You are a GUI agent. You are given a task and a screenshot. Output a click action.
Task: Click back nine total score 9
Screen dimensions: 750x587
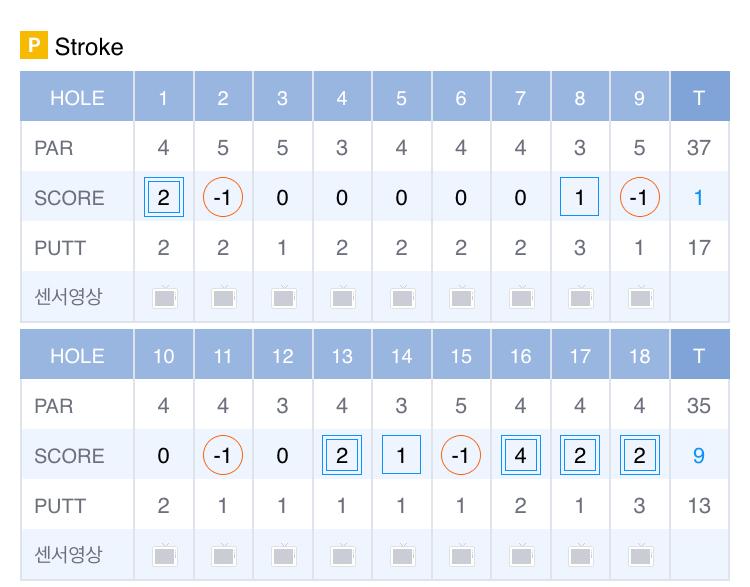(699, 456)
